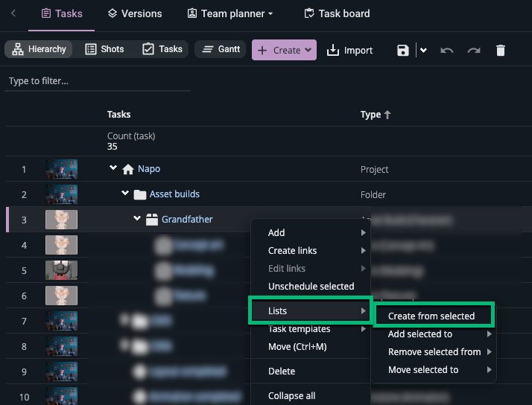Screen dimensions: 532x405
Task: Click the Tasks column header
Action: (x=118, y=114)
